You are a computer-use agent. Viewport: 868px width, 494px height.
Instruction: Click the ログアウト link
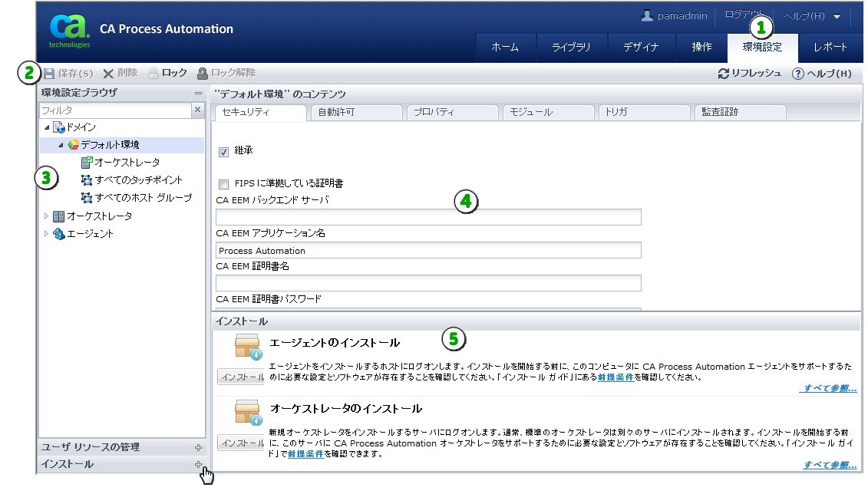pos(744,15)
